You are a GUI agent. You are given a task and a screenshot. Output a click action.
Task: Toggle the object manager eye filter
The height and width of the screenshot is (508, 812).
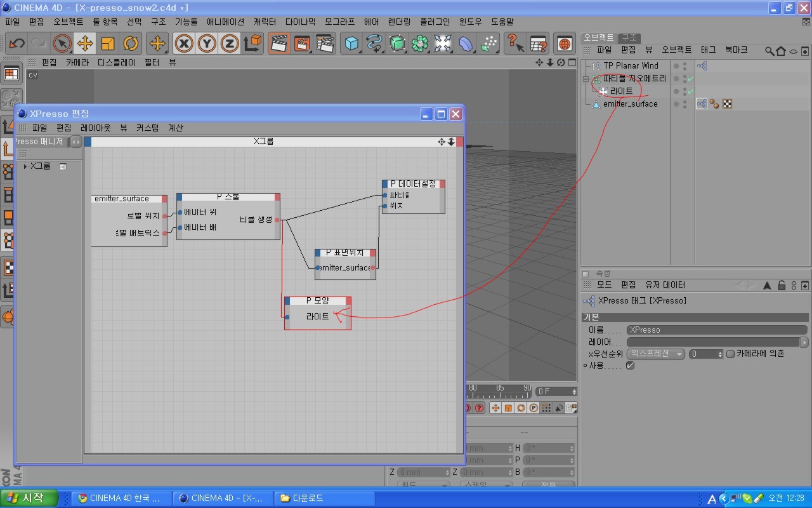[x=793, y=50]
